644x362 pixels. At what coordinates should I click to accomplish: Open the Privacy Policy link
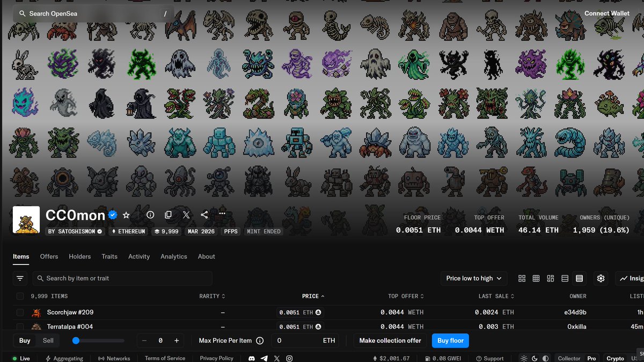(x=216, y=358)
